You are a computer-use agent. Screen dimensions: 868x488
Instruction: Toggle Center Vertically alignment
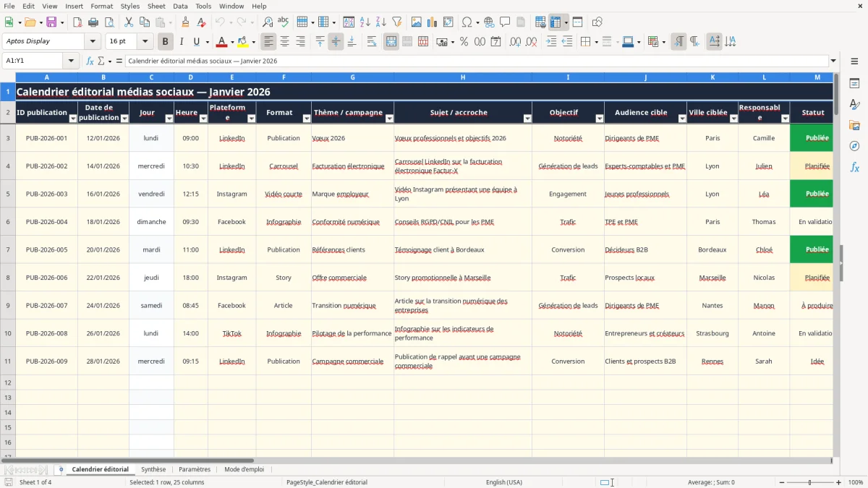click(336, 42)
